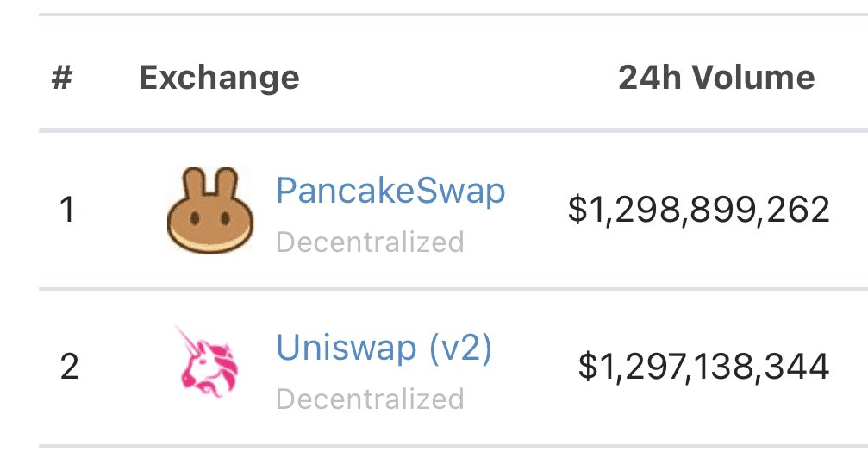Image resolution: width=868 pixels, height=465 pixels.
Task: Open the PancakeSwap exchange link
Action: pos(390,191)
